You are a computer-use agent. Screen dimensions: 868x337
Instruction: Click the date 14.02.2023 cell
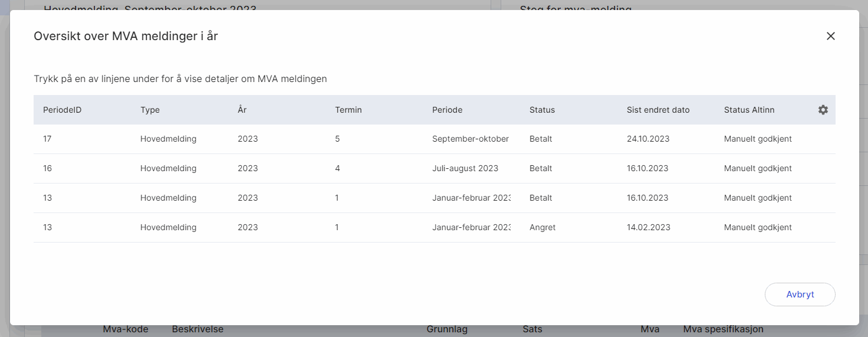pos(647,228)
